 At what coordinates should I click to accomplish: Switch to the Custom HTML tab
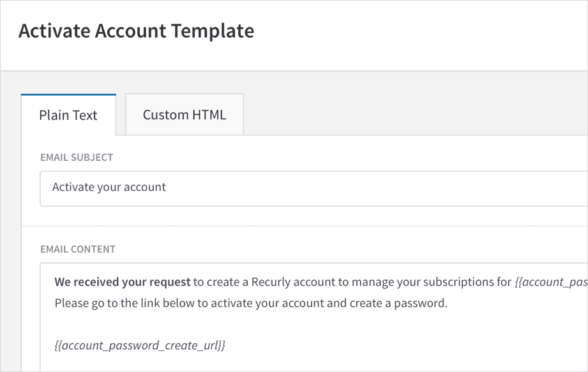[184, 114]
